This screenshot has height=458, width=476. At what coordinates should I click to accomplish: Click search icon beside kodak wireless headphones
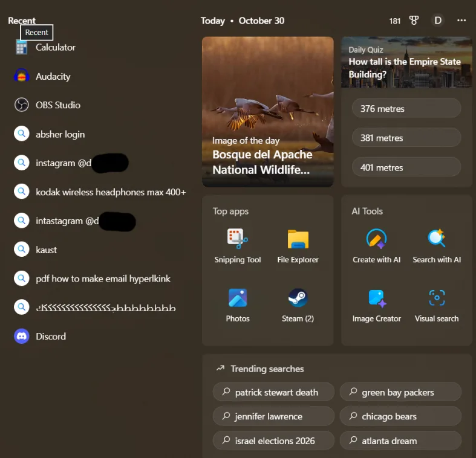(22, 192)
